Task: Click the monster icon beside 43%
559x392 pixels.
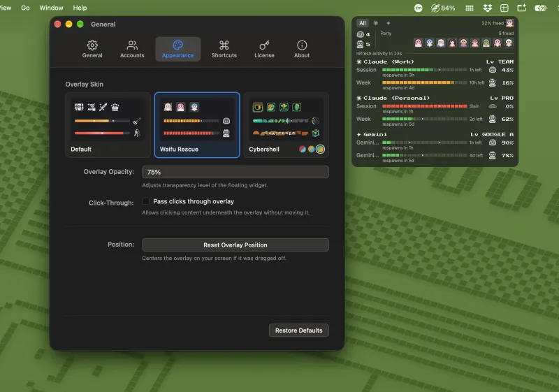Action: [493, 70]
